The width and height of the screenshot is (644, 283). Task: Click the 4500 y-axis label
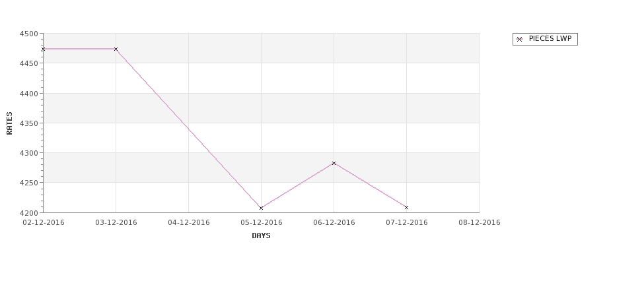tap(29, 34)
